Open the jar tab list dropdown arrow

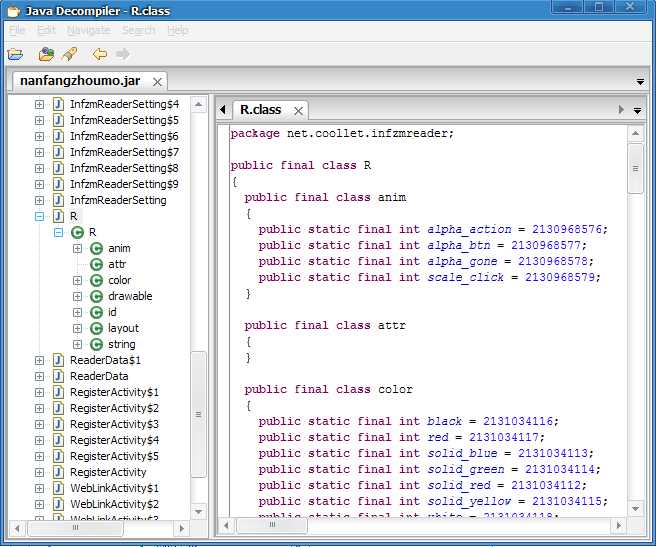pyautogui.click(x=640, y=82)
